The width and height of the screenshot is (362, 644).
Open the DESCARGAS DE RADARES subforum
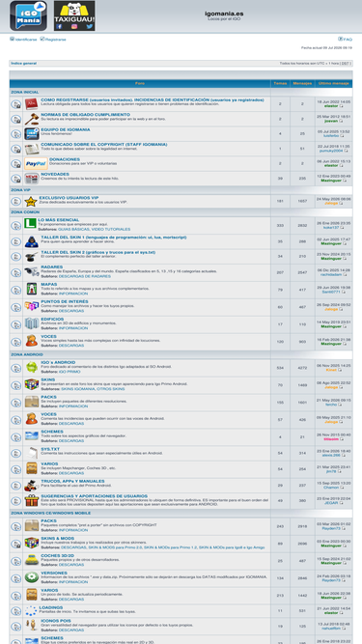pyautogui.click(x=85, y=276)
